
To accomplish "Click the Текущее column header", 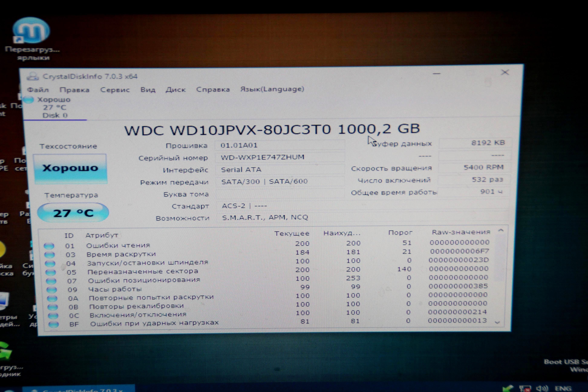I will 292,234.
